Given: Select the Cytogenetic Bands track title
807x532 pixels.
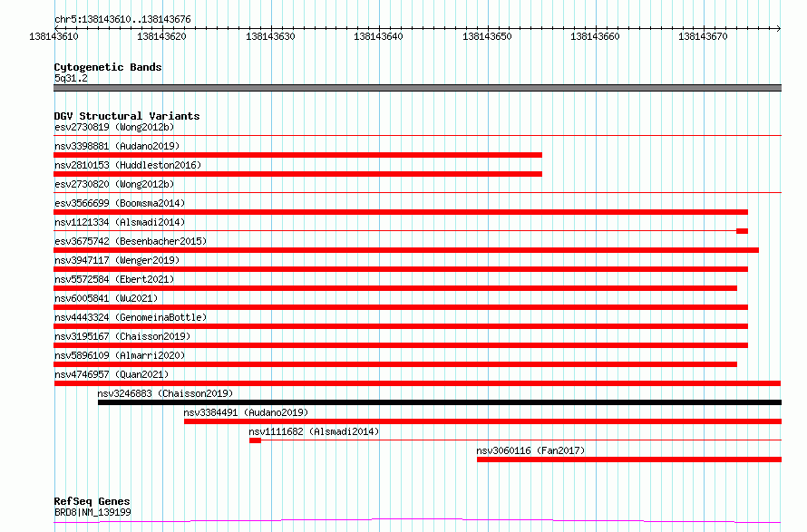Looking at the screenshot, I should coord(108,67).
